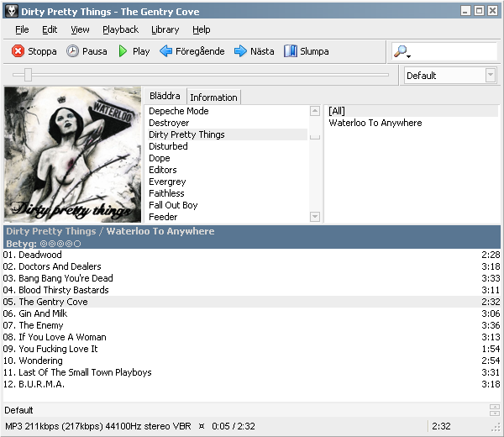Click the Pausa clock icon
The height and width of the screenshot is (437, 504).
click(x=72, y=51)
